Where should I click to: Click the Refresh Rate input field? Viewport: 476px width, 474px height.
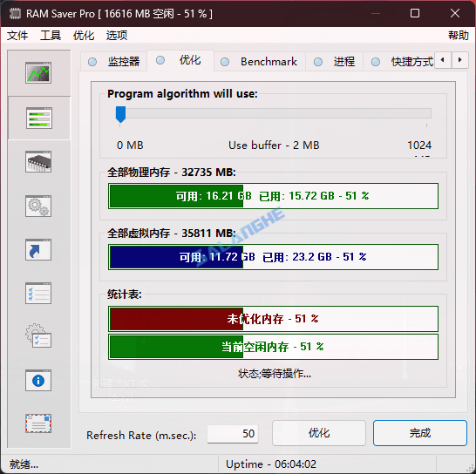point(233,434)
